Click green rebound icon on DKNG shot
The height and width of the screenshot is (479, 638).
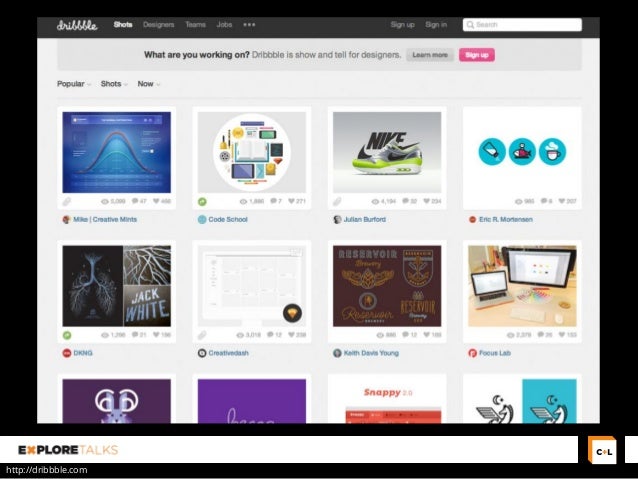67,335
